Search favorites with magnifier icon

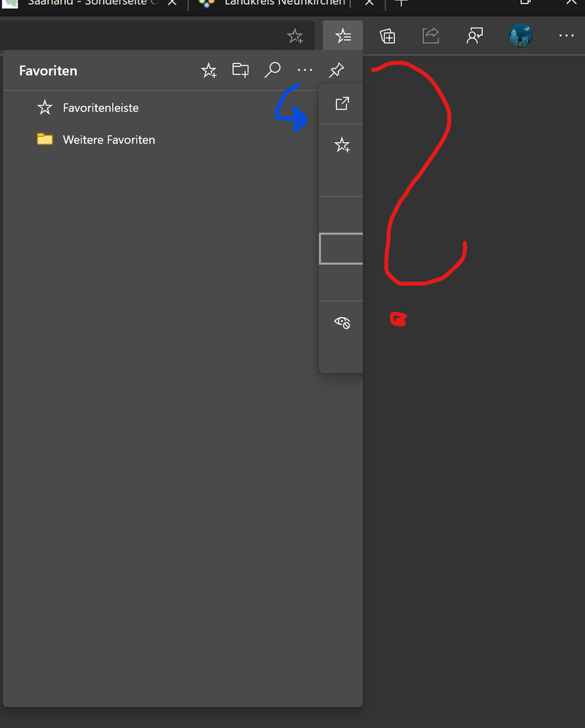pyautogui.click(x=272, y=70)
